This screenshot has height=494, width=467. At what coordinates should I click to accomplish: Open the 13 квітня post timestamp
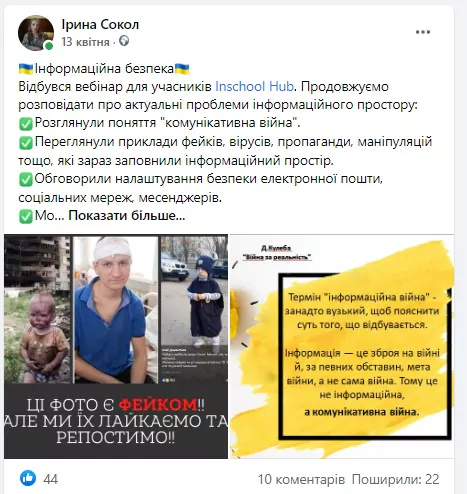tap(85, 42)
